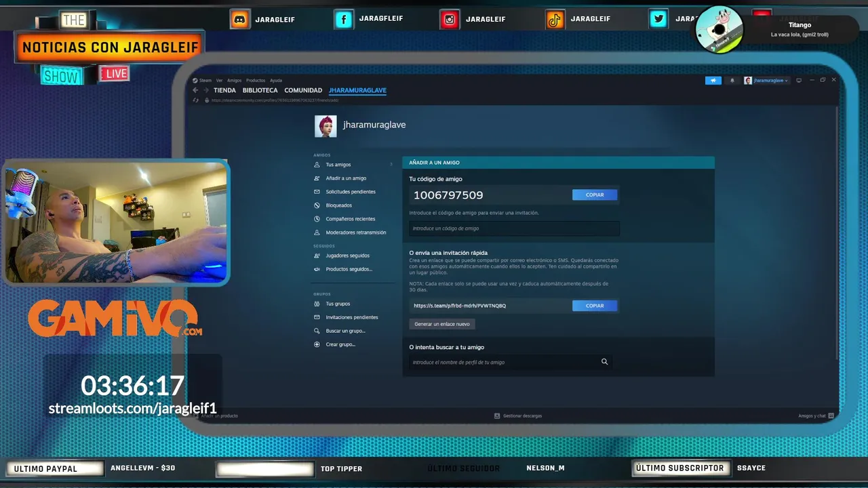This screenshot has height=488, width=868.
Task: Open the Bloqueados list
Action: point(339,205)
